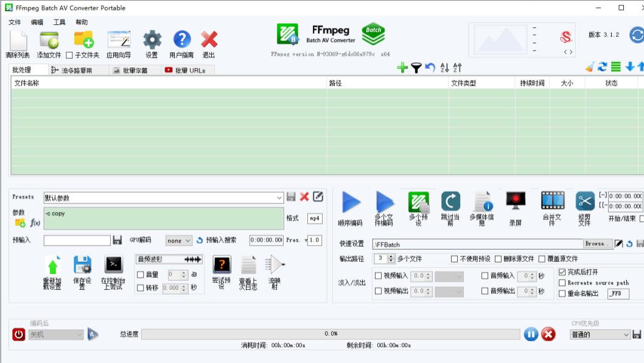This screenshot has height=363, width=644.
Task: Click the 总进度 total progress bar
Action: click(331, 334)
